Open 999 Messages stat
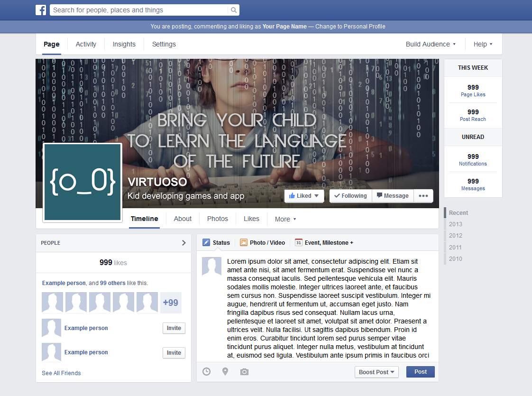 pyautogui.click(x=473, y=184)
